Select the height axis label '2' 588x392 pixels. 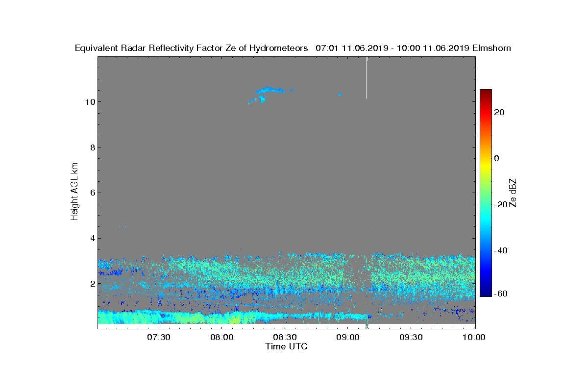click(x=92, y=284)
